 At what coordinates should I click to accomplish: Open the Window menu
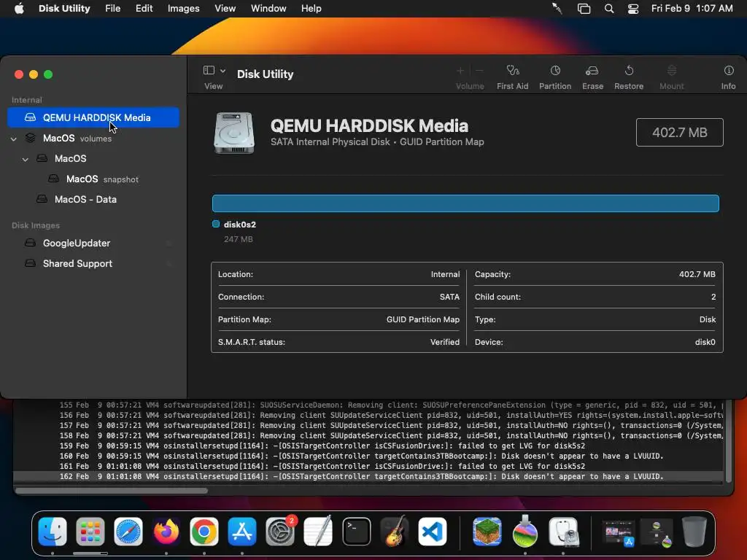point(268,9)
